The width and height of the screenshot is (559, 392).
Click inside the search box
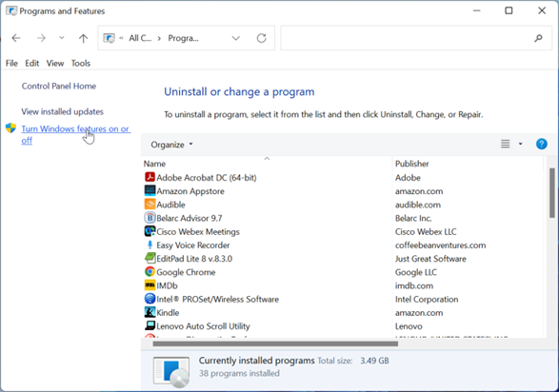(x=416, y=38)
